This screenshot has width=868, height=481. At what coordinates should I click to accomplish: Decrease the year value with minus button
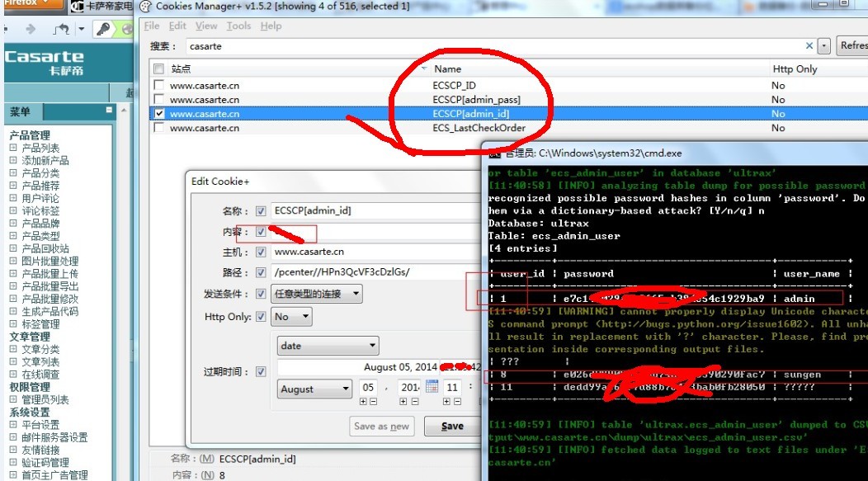pyautogui.click(x=414, y=401)
